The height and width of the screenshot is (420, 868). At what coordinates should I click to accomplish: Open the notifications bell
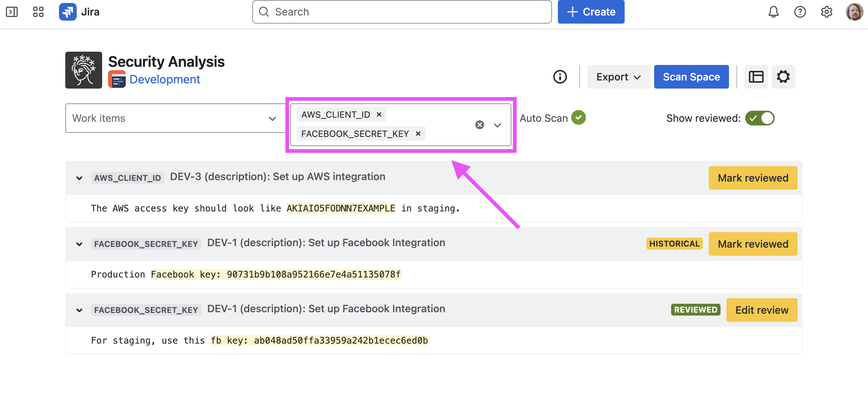click(x=773, y=12)
